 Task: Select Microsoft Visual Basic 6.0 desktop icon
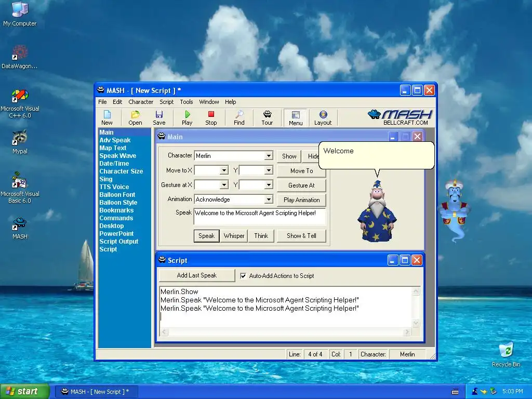tap(20, 188)
